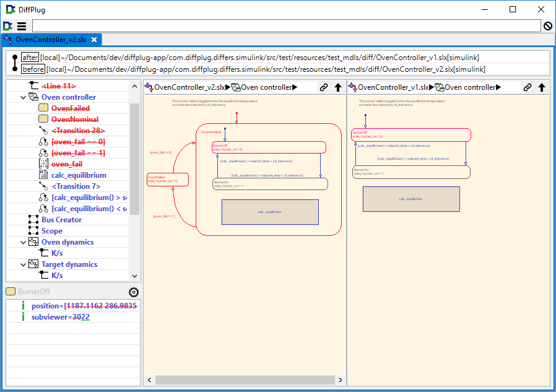Select the OvenFailed tree entry
The width and height of the screenshot is (556, 392).
(71, 108)
